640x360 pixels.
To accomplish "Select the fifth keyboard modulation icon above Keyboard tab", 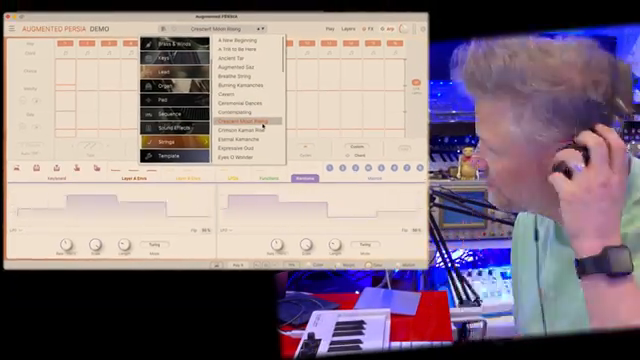I will [x=97, y=168].
